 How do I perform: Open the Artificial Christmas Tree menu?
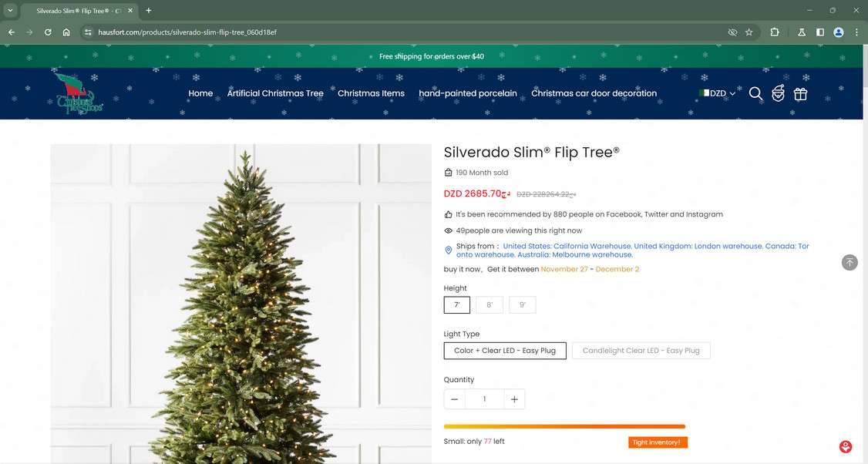click(x=275, y=93)
